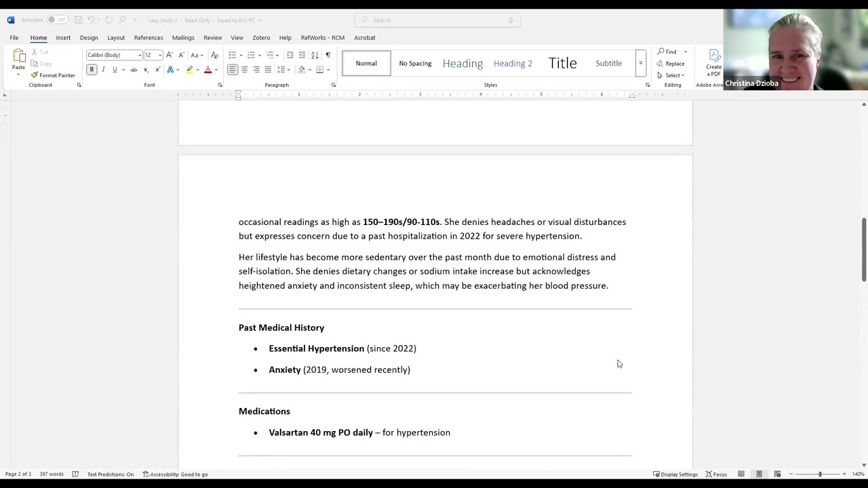Open the Change Case menu

pos(196,55)
